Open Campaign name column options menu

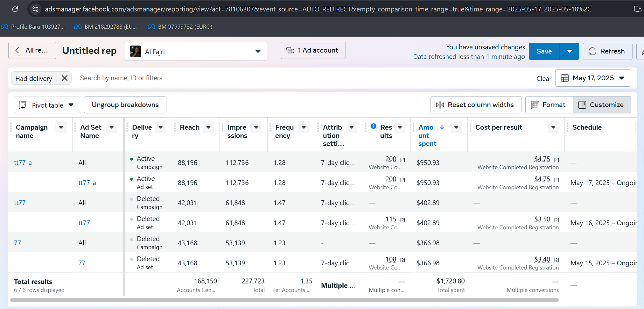[61, 127]
